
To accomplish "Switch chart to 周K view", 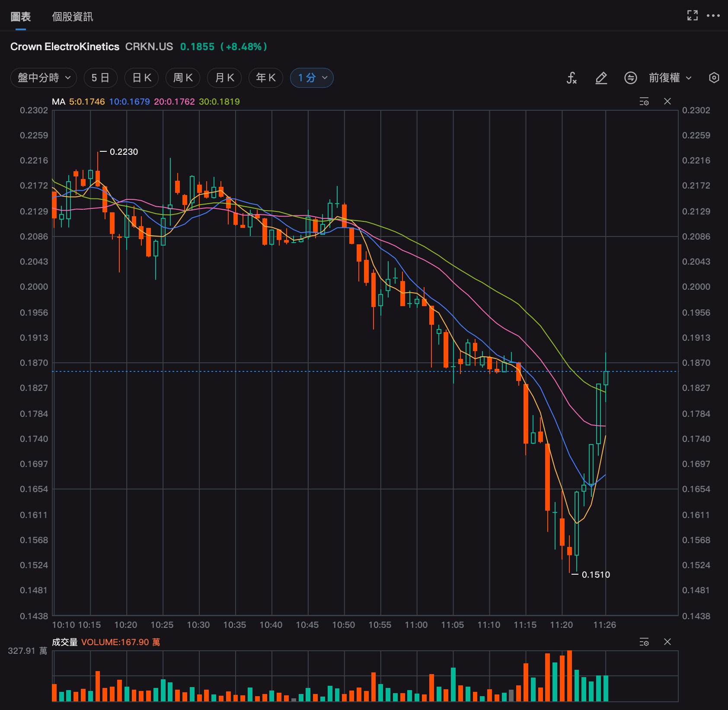I will [183, 78].
